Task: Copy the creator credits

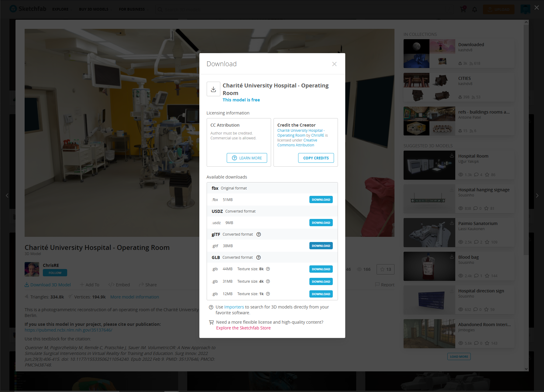Action: pos(316,158)
